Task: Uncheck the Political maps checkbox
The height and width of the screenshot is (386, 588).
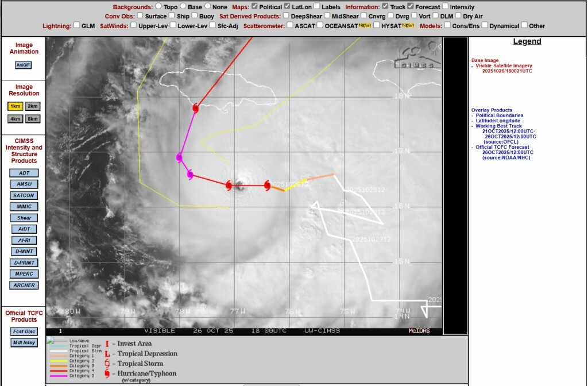Action: click(254, 6)
